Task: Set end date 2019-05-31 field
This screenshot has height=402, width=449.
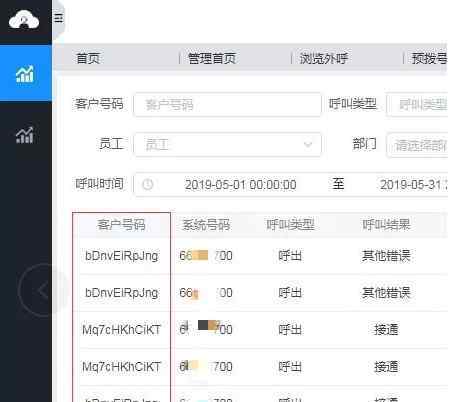Action: click(x=414, y=185)
